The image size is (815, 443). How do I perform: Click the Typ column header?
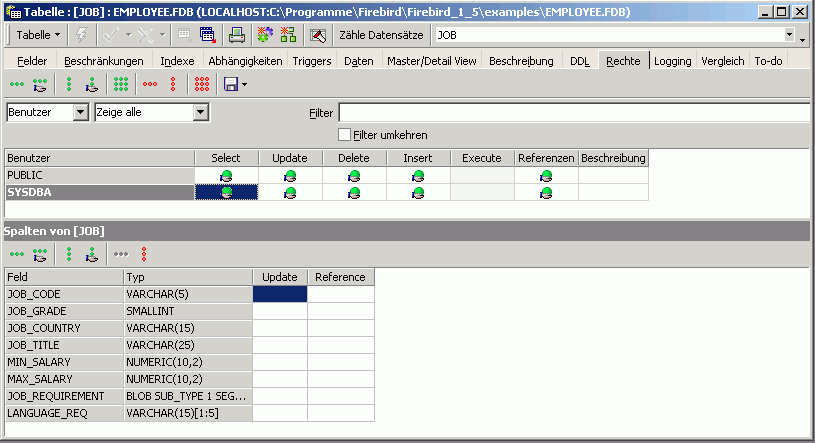pos(188,277)
